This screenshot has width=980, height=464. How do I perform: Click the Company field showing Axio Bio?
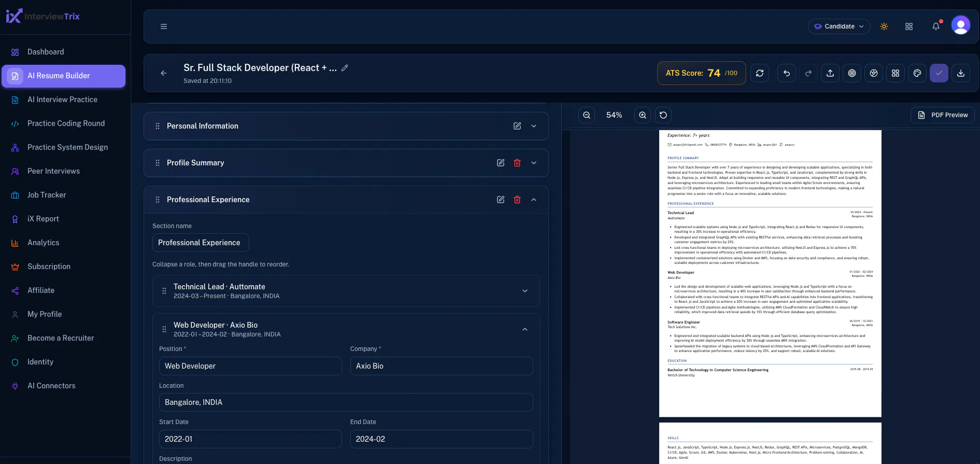442,366
